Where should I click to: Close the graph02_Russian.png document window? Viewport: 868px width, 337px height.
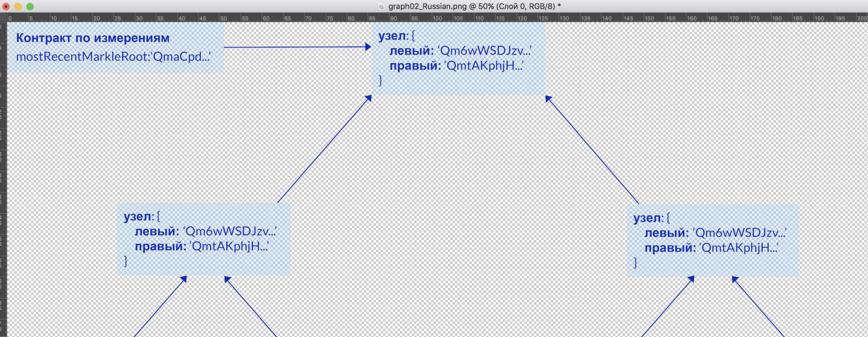6,6
